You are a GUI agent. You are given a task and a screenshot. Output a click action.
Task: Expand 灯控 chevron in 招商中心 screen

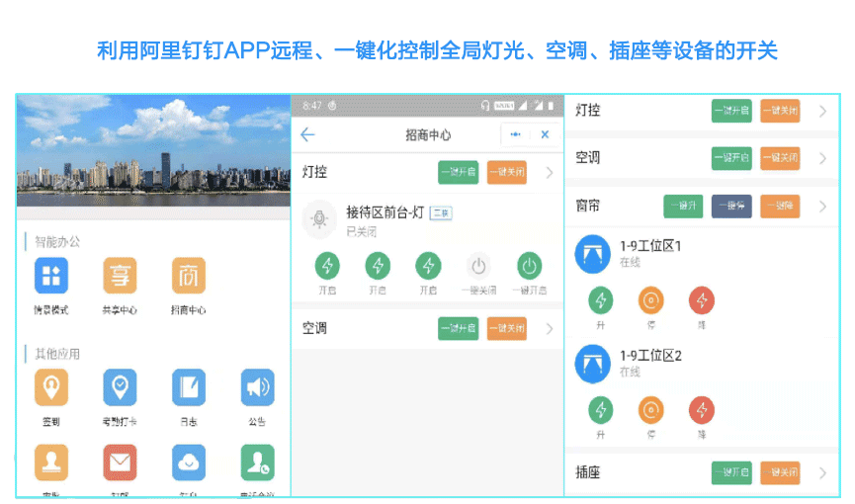click(550, 173)
